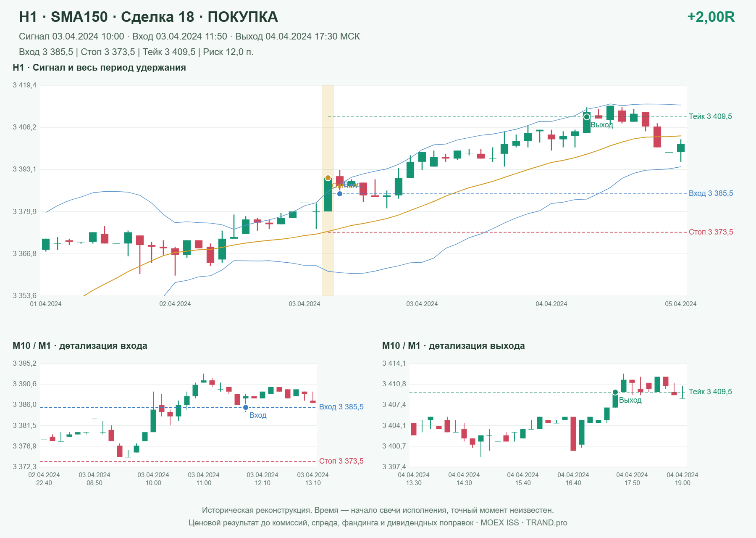756x538 pixels.
Task: Click the 04.04.2024 17:50 time label
Action: [632, 479]
